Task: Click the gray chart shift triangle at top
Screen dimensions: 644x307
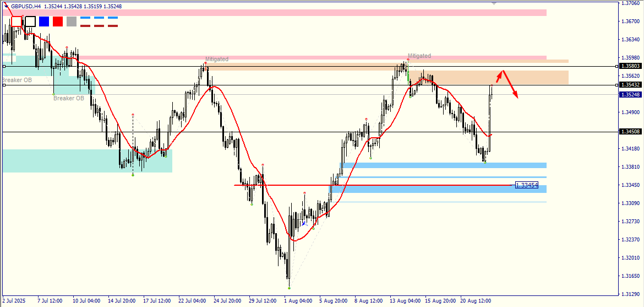Action: [494, 3]
